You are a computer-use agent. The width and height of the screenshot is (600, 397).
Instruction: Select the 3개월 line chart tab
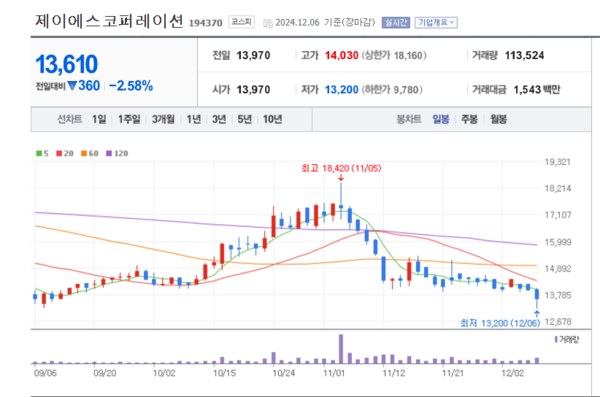click(x=163, y=119)
